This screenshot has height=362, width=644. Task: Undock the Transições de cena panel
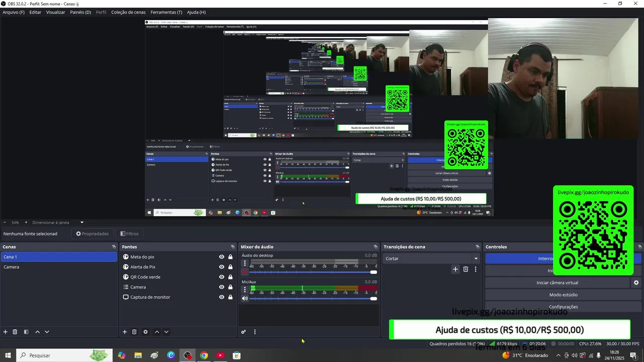pyautogui.click(x=477, y=247)
